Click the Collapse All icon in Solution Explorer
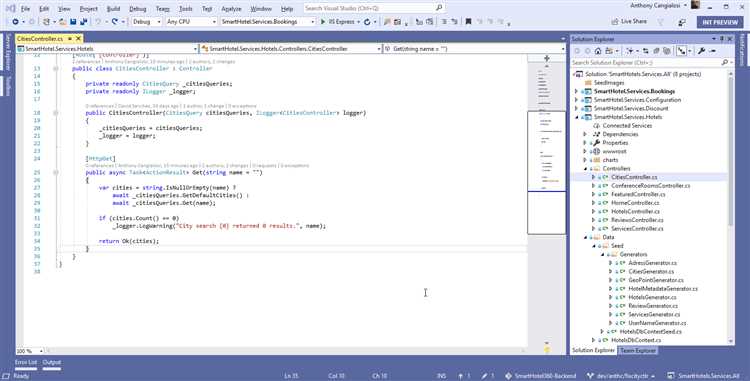This screenshot has width=750, height=381. point(656,51)
